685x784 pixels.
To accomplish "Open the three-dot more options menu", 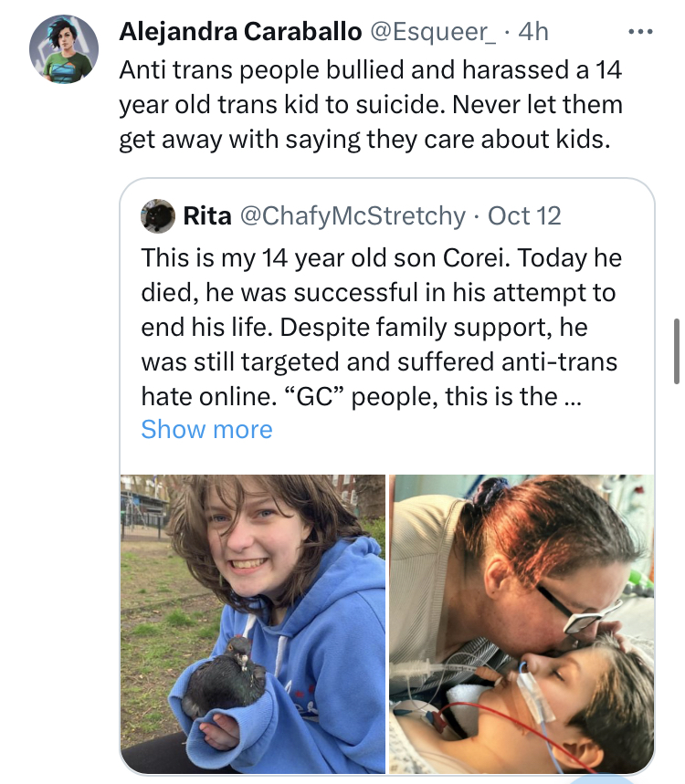I will pos(641,32).
